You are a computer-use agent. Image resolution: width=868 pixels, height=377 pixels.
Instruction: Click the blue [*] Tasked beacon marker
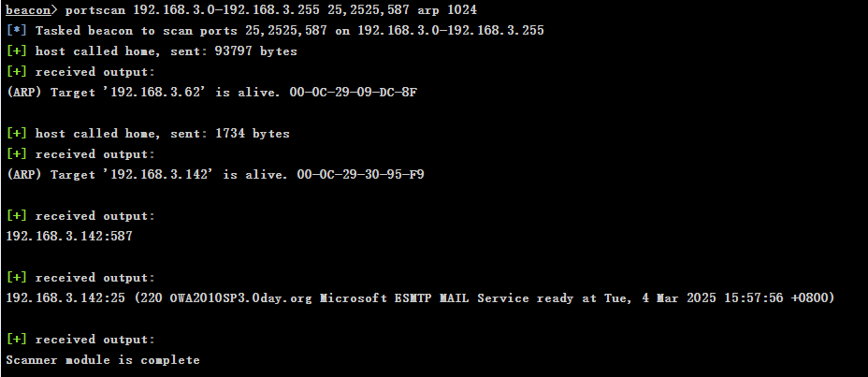17,31
